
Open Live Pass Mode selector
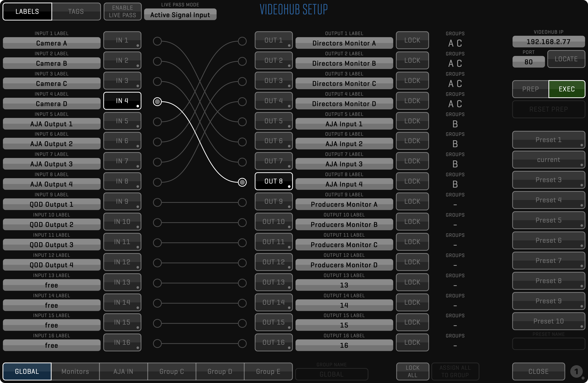(180, 15)
